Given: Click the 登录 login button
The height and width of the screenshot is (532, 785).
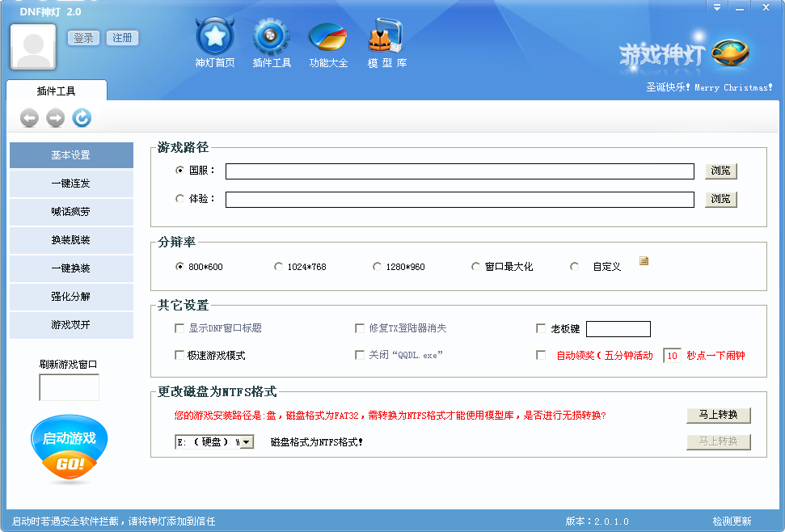Looking at the screenshot, I should pyautogui.click(x=83, y=38).
